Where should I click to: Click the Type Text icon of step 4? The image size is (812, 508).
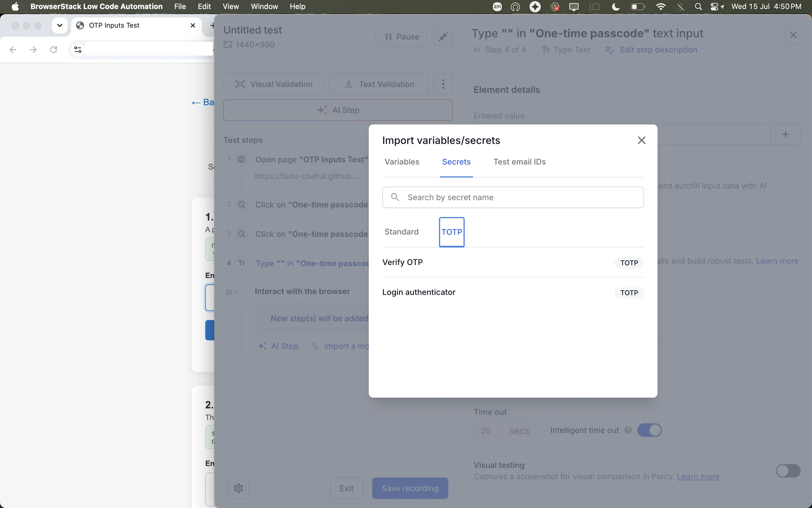click(241, 263)
